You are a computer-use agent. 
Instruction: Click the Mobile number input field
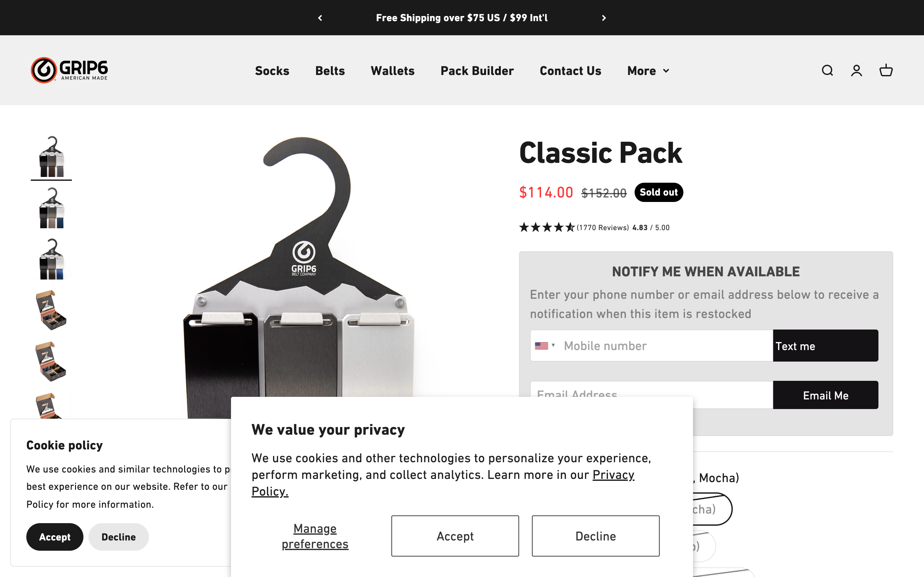click(x=666, y=346)
